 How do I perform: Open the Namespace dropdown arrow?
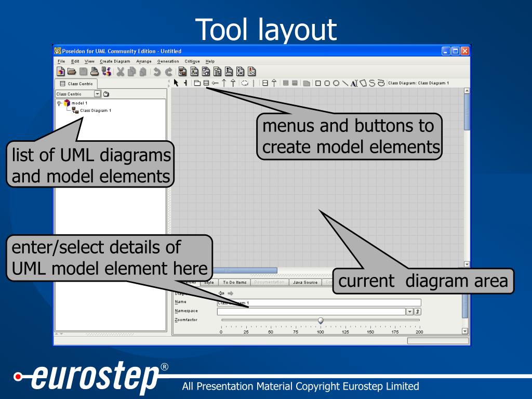409,312
